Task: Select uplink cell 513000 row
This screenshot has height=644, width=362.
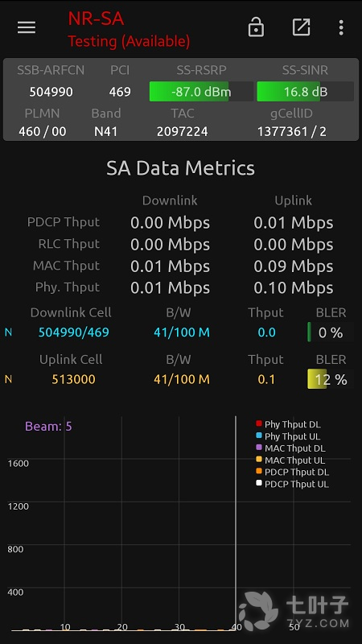Action: (x=179, y=379)
